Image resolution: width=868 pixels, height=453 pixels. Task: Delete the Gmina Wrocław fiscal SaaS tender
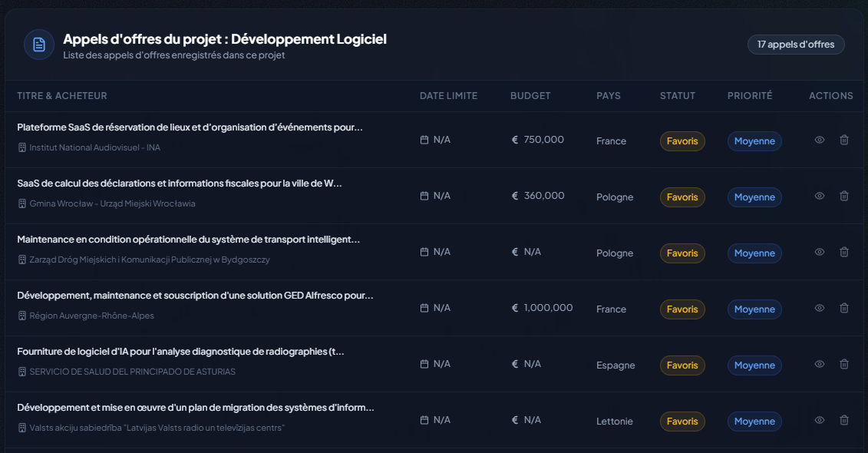point(844,197)
